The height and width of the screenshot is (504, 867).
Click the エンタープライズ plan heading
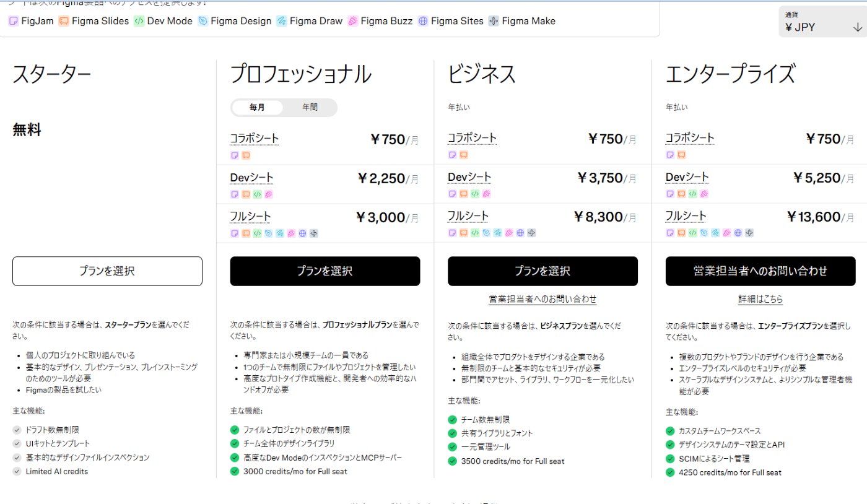[730, 74]
